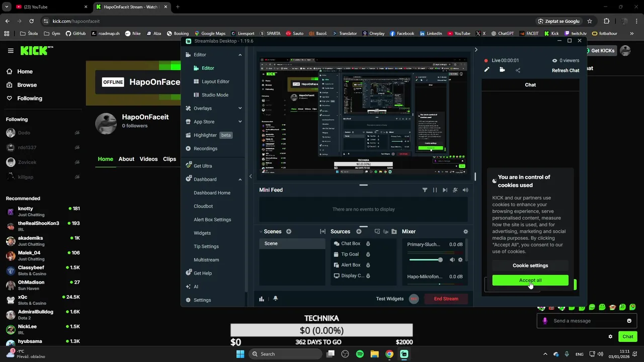The height and width of the screenshot is (362, 644).
Task: Click the Kick message input field
Action: tap(587, 321)
